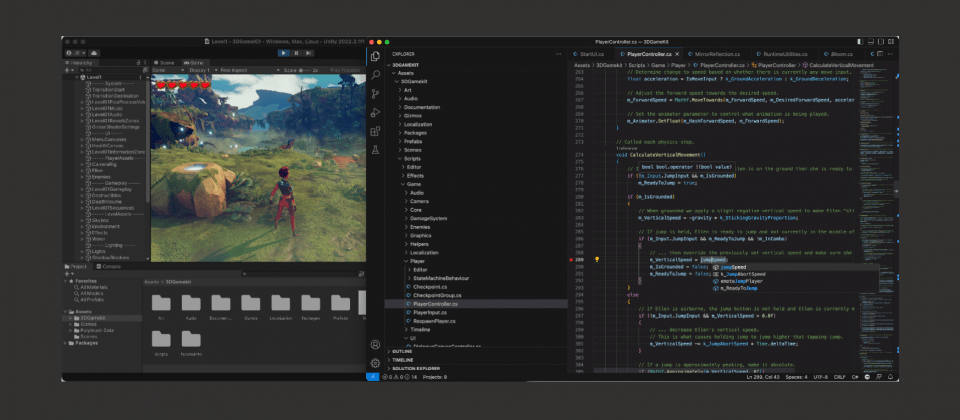
Task: Click the Unity Hierarchy search field
Action: [110, 70]
